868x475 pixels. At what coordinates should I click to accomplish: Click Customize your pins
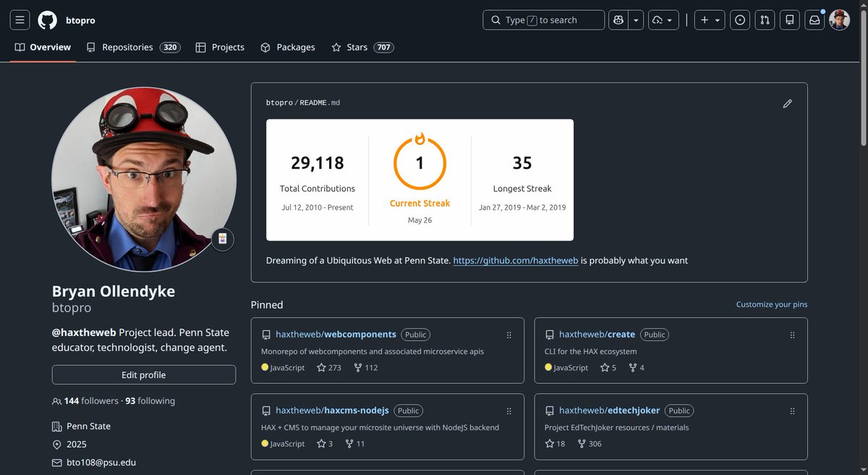click(x=772, y=305)
